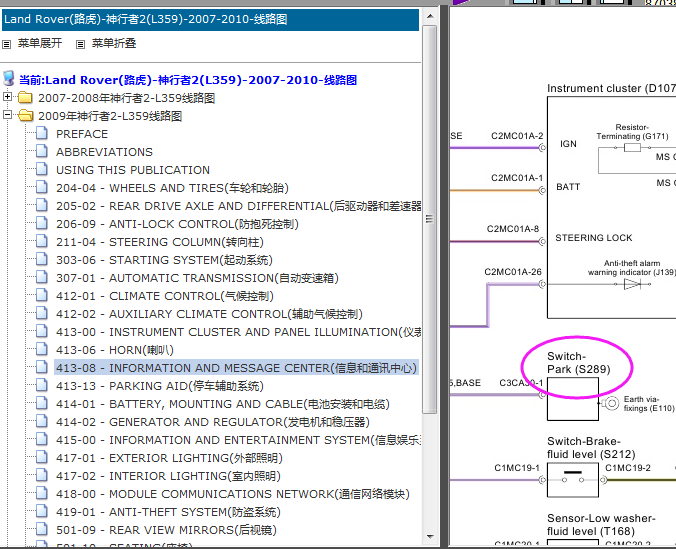Expand the 2007-2008年神行者2 folder node

click(7, 97)
